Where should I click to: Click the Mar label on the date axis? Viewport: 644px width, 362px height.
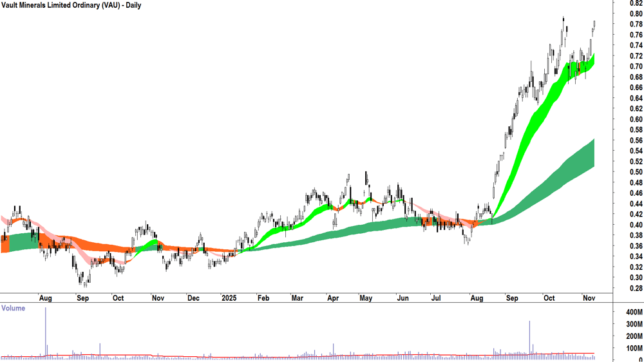(297, 298)
